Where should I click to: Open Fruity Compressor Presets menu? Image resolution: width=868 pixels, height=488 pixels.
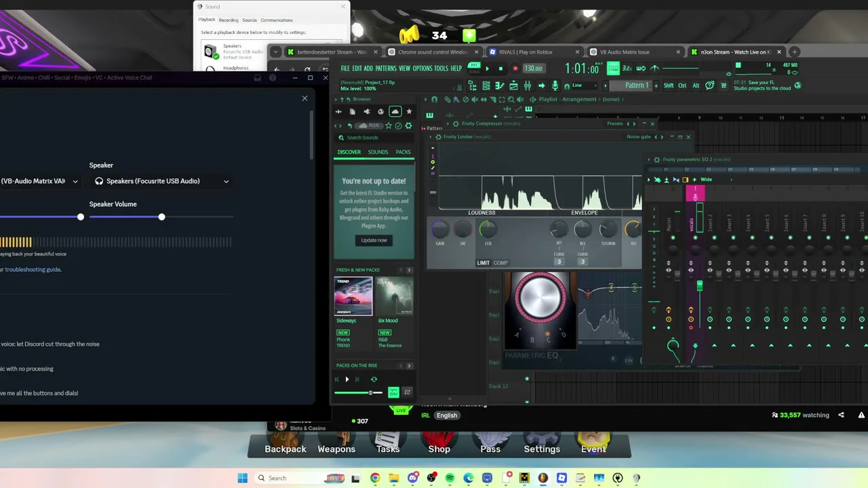click(x=615, y=124)
